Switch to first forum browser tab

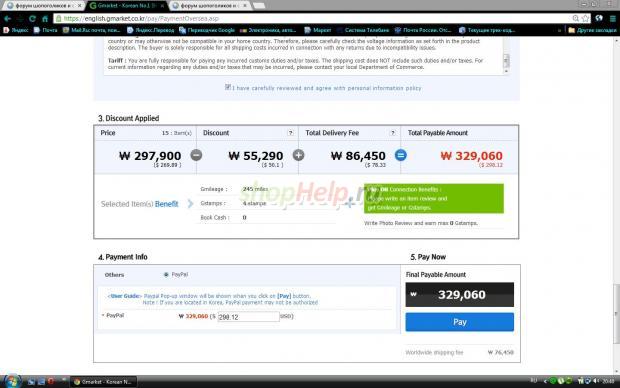click(44, 6)
